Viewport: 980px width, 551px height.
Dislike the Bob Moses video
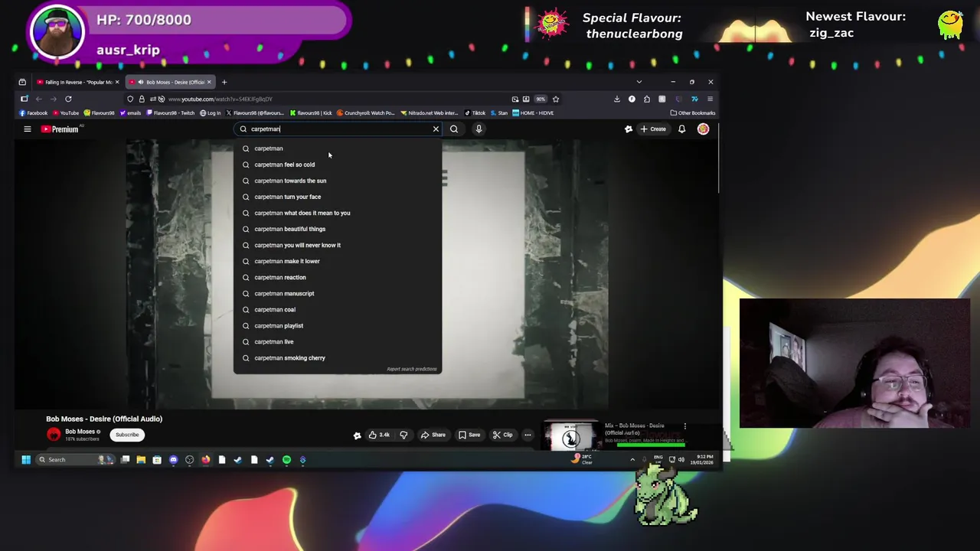click(x=403, y=435)
